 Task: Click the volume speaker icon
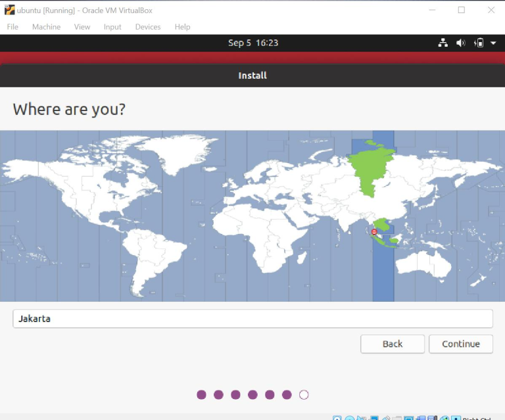point(461,43)
